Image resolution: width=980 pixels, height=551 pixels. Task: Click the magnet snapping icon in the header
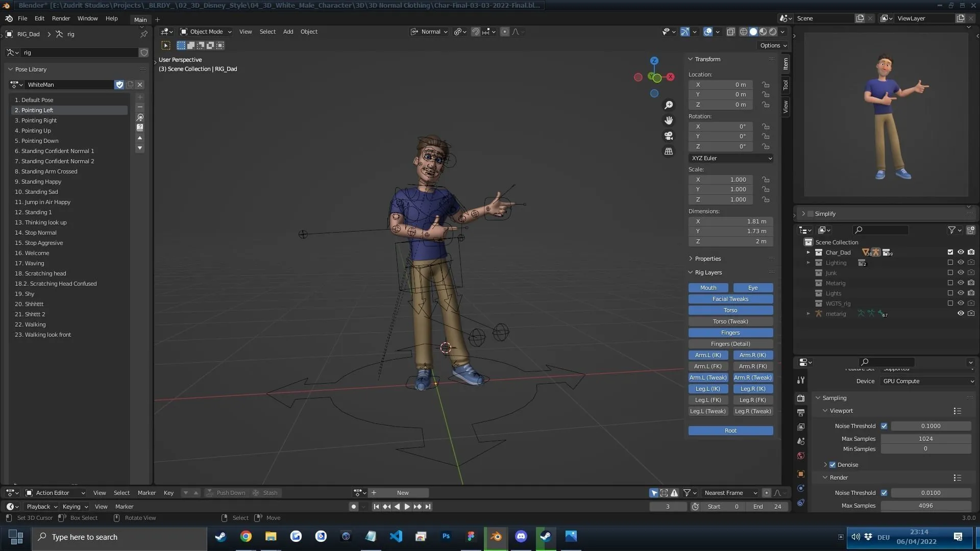[x=475, y=32]
